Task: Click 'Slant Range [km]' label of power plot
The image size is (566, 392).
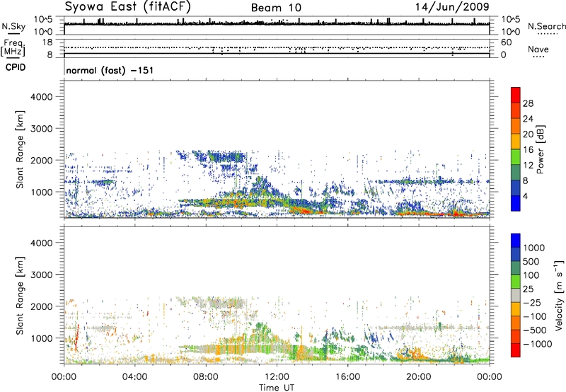Action: pyautogui.click(x=20, y=149)
